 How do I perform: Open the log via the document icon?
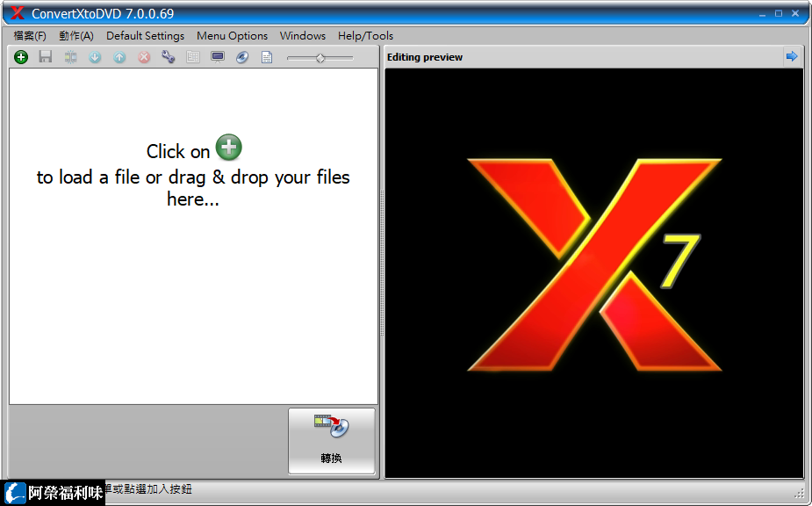coord(266,56)
